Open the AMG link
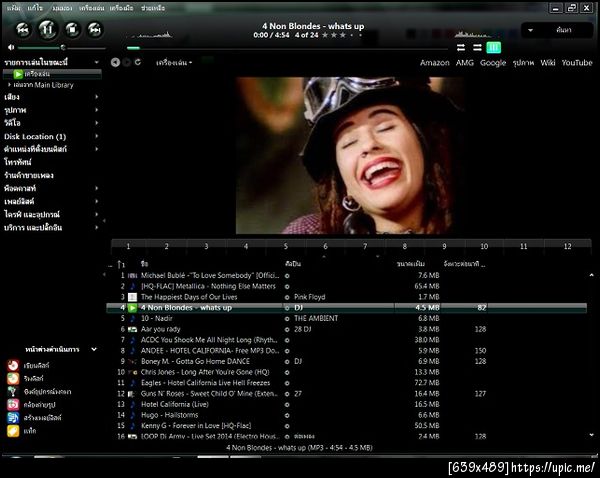The height and width of the screenshot is (478, 600). click(x=465, y=62)
